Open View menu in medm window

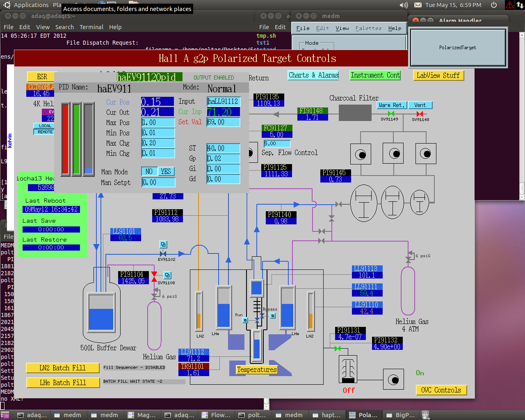(342, 28)
